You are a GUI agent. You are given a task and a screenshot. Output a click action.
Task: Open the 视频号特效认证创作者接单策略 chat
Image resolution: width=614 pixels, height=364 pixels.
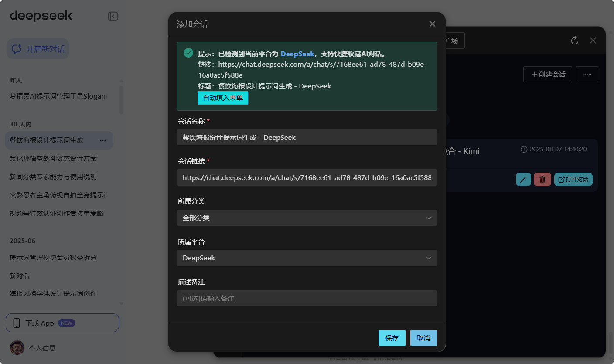56,214
